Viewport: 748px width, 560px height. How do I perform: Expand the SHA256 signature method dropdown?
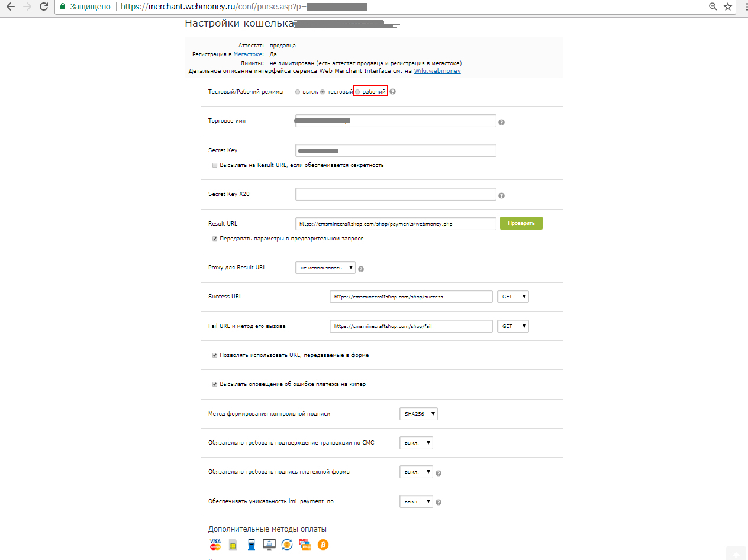418,414
